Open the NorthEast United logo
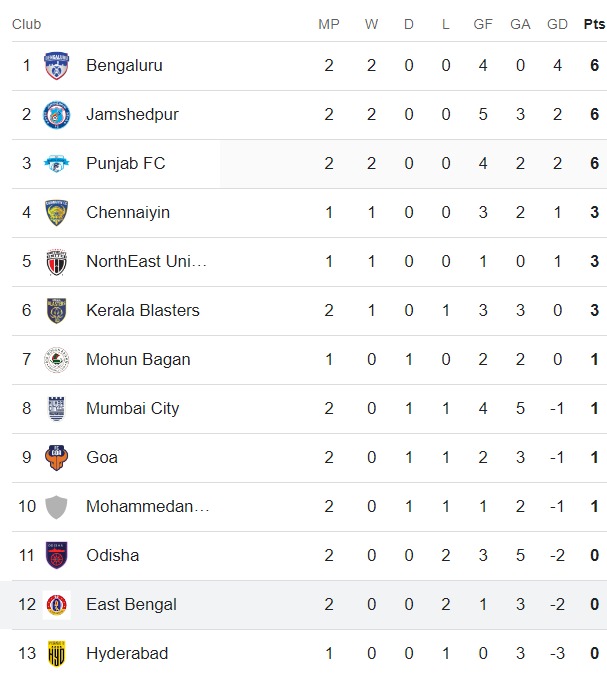 [x=57, y=262]
